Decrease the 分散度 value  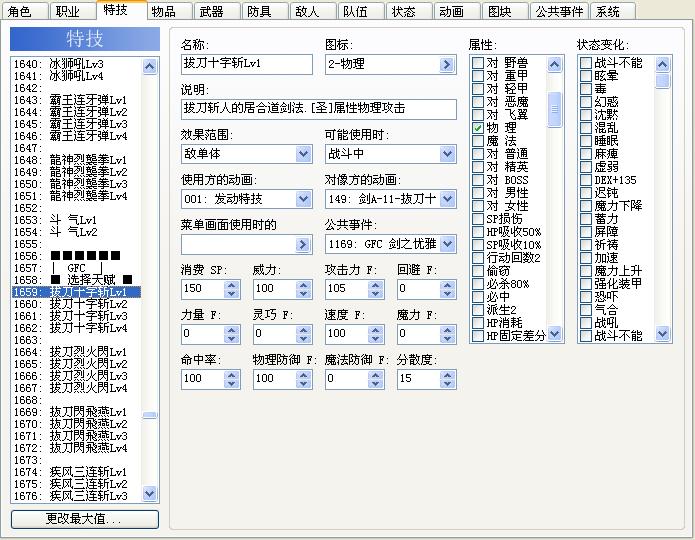pos(448,384)
